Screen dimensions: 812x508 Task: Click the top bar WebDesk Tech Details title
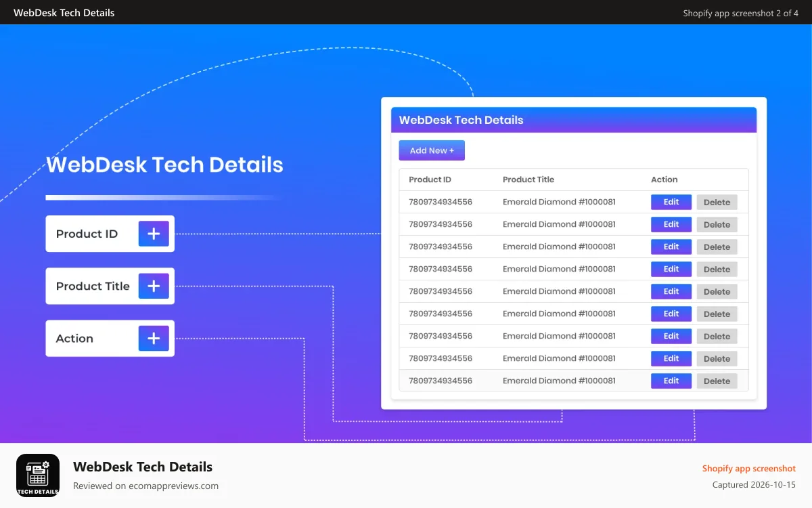point(64,13)
